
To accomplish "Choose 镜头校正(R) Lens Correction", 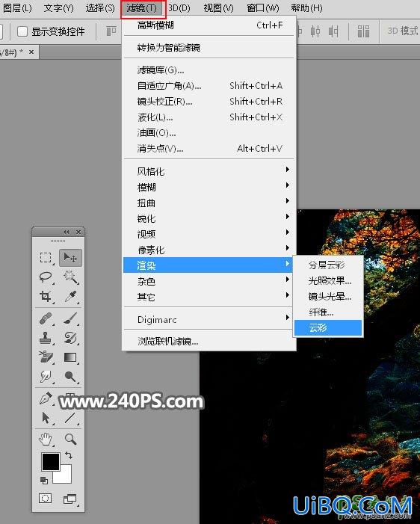I will pos(209,101).
